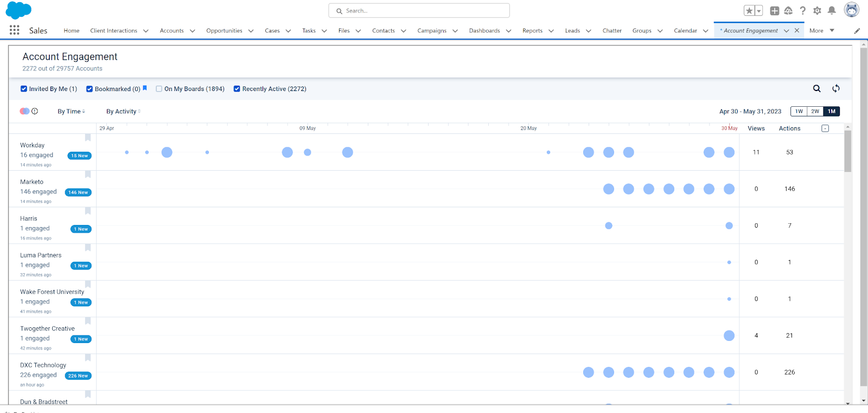Toggle the red-blue color switch
This screenshot has width=868, height=413.
click(x=24, y=111)
